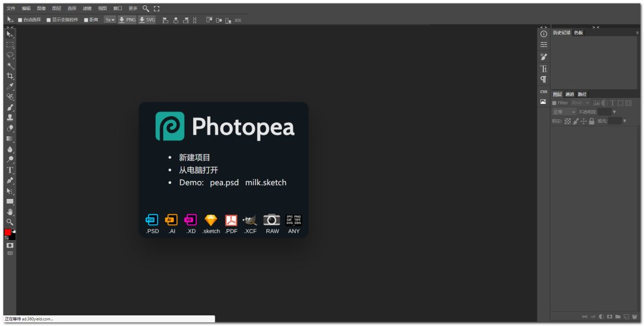Open the 文件 menu
Viewport: 644px width, 326px height.
(11, 8)
